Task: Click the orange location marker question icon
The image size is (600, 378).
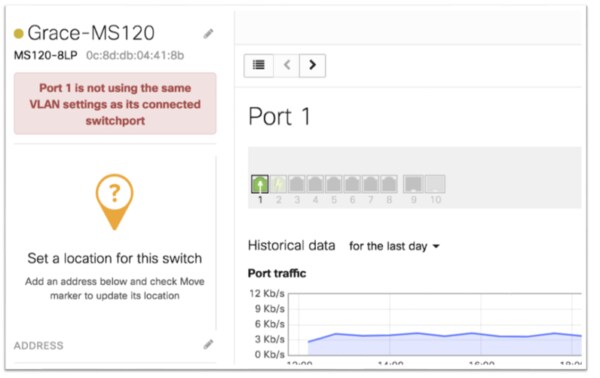Action: [114, 202]
